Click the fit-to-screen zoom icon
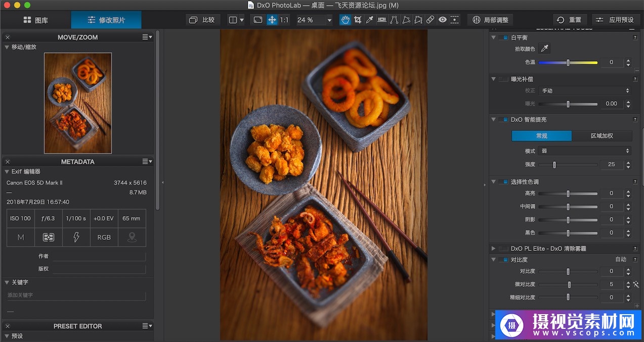Screen dimensions: 644x342 [258, 20]
